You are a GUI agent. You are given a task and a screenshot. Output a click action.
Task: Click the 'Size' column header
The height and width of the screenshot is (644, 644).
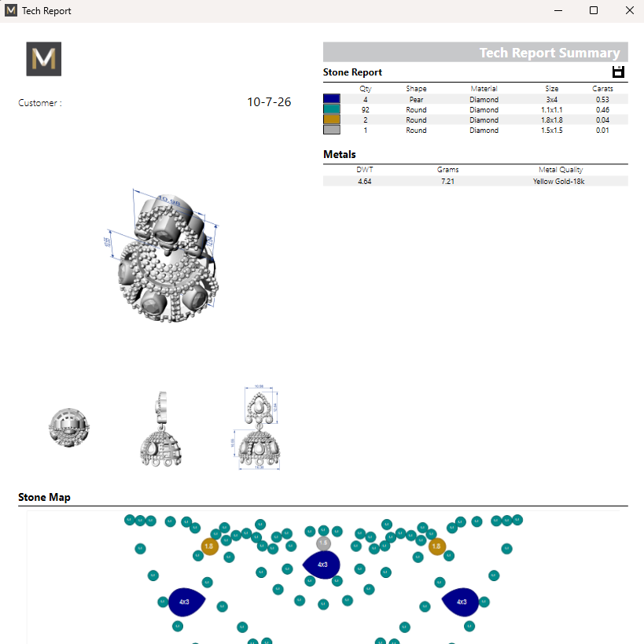551,89
